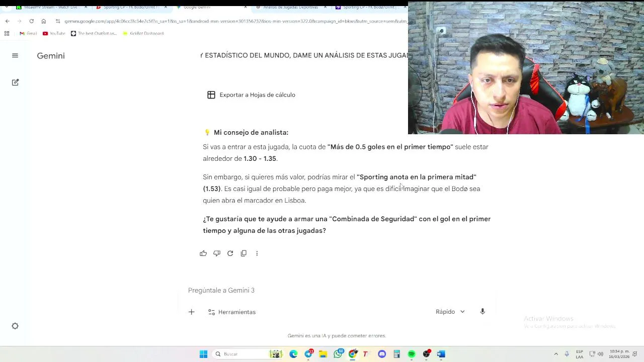View site information icon in address bar
This screenshot has width=644, height=362.
click(58, 21)
